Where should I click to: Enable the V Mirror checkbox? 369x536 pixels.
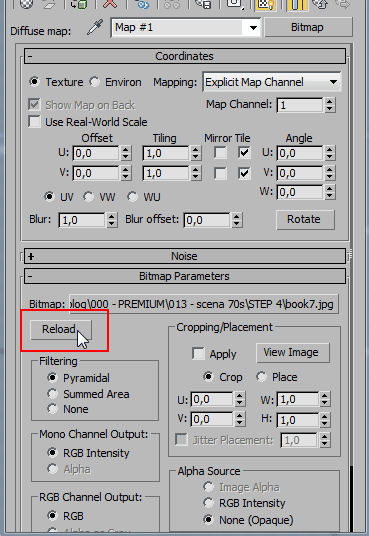(x=220, y=173)
